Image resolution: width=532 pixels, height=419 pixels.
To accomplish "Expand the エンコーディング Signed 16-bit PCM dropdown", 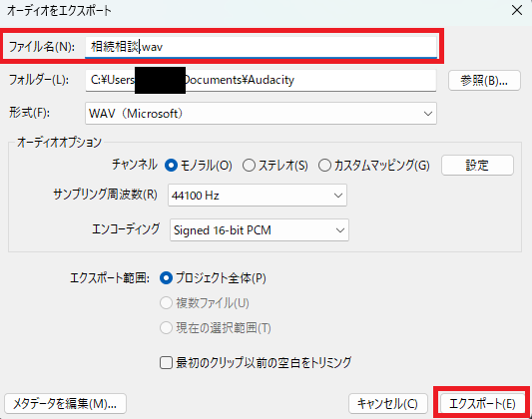I will click(x=260, y=230).
